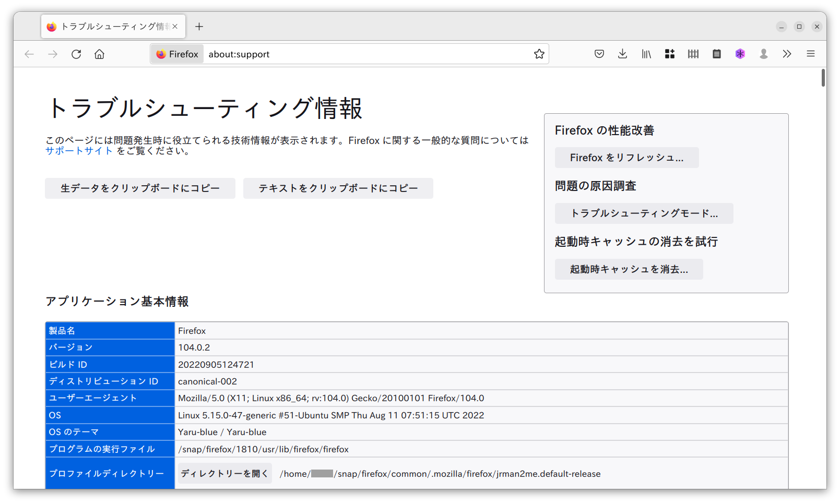Minimize the Firefox window

[782, 27]
